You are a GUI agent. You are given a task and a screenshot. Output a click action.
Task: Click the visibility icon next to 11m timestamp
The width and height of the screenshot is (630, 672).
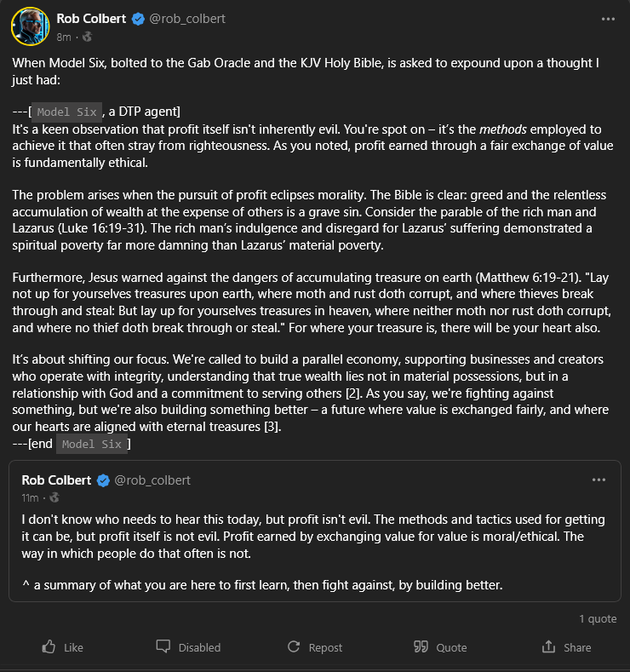[x=55, y=497]
